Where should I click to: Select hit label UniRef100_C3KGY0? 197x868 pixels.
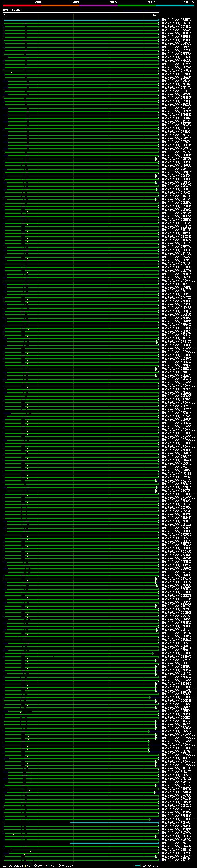(177, 501)
